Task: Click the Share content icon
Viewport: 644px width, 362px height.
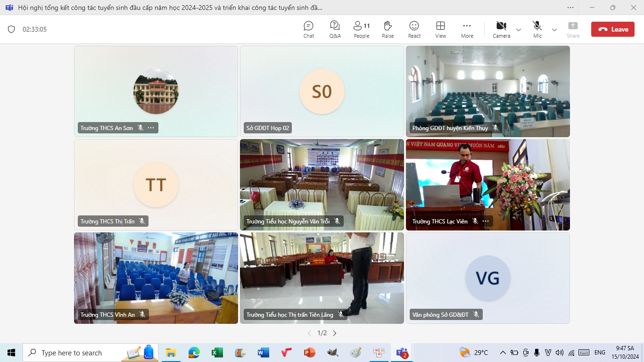Action: coord(573,29)
